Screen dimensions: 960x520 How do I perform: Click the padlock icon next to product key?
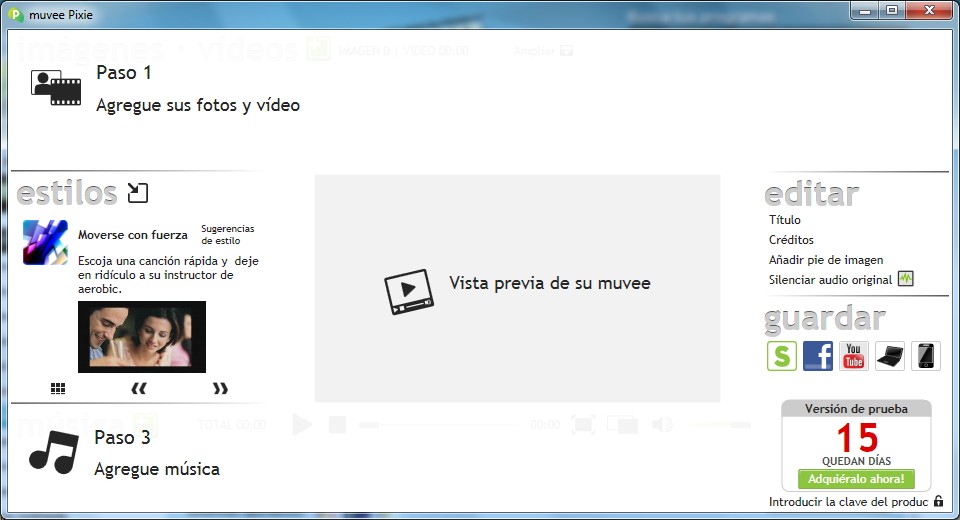(939, 501)
